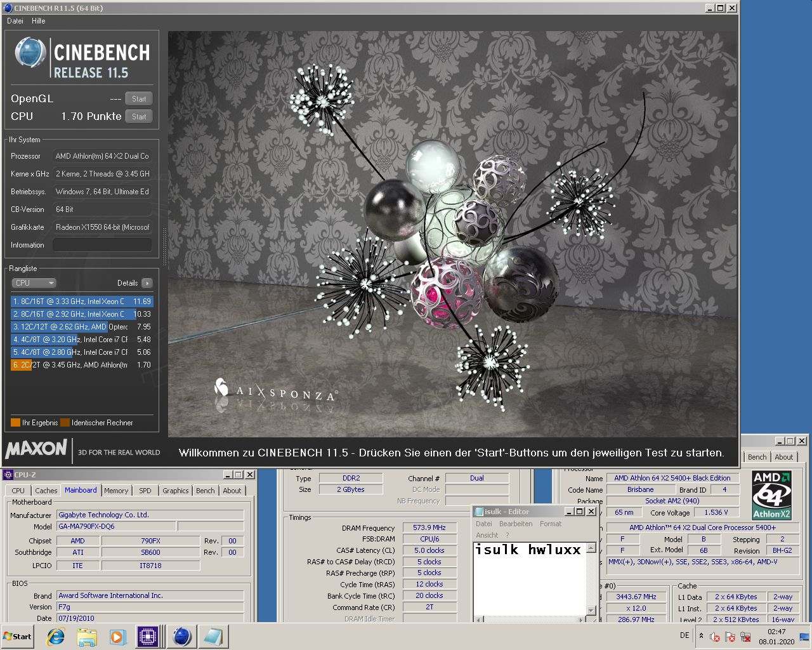The height and width of the screenshot is (650, 812).
Task: Click the 790FX chipset value
Action: pyautogui.click(x=150, y=541)
